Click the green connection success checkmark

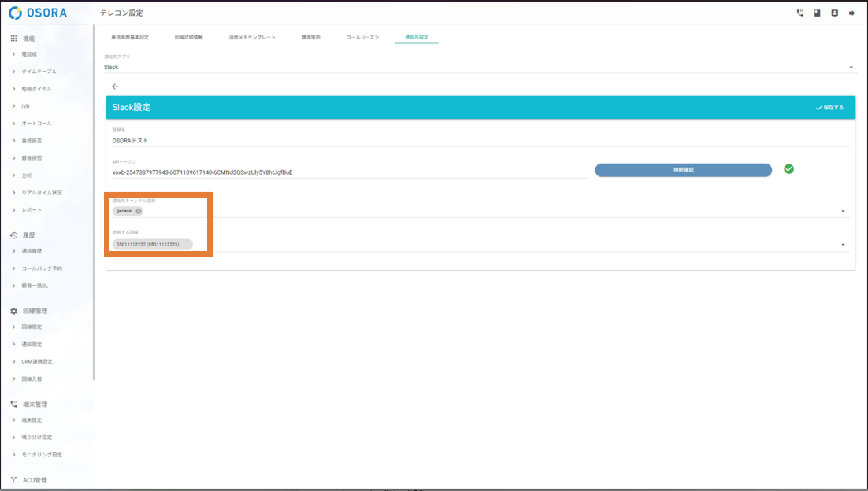pos(788,169)
